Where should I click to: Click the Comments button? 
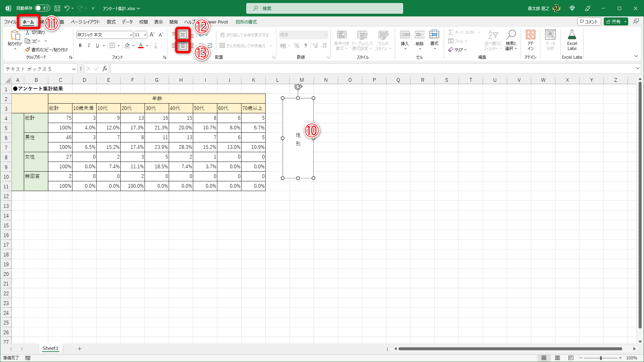(x=589, y=21)
